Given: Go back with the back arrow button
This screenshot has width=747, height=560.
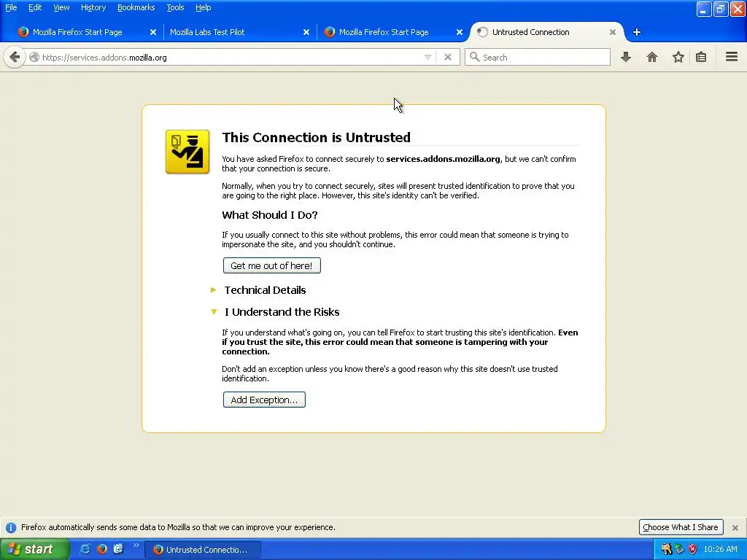Looking at the screenshot, I should 15,58.
